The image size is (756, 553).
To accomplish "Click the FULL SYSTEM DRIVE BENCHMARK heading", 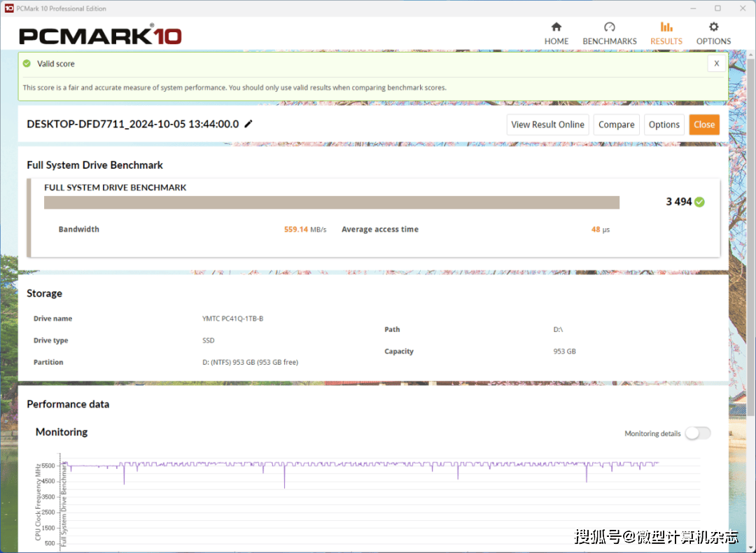I will (115, 188).
